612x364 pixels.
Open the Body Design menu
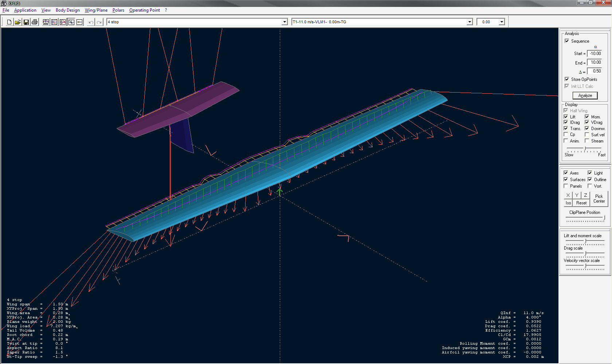coord(67,10)
